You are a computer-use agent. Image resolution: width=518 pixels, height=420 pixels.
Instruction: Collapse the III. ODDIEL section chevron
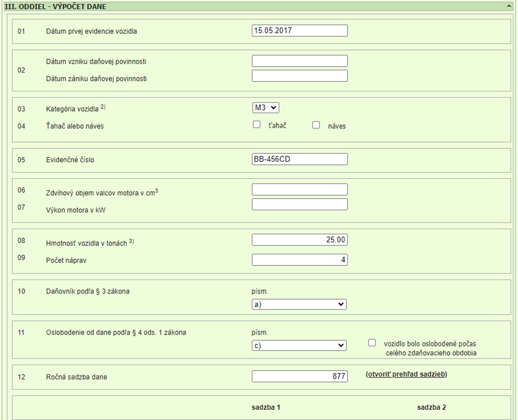point(509,6)
